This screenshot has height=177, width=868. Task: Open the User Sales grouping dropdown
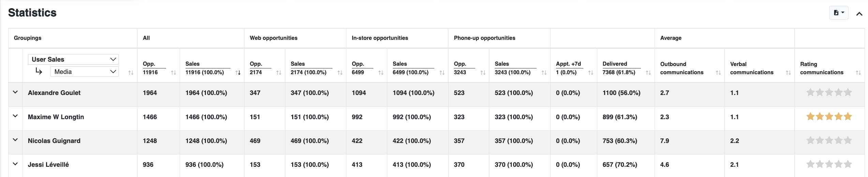tap(73, 59)
